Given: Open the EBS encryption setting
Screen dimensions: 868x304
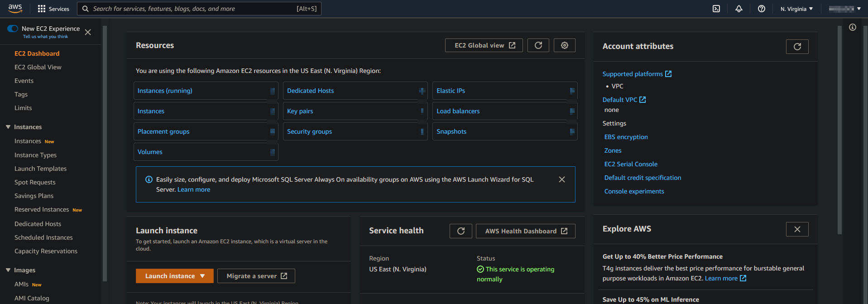Looking at the screenshot, I should (x=626, y=137).
